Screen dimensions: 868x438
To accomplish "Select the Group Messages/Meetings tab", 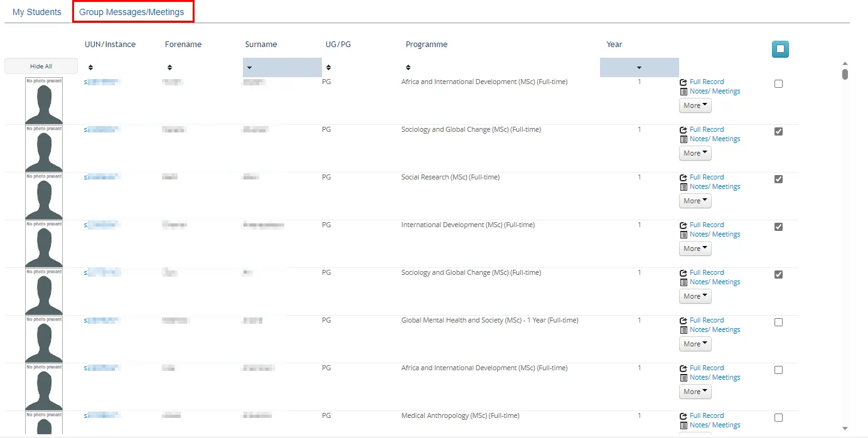I will (133, 11).
